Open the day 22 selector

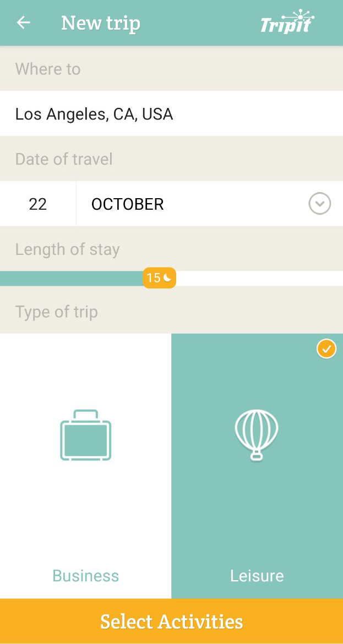click(38, 204)
